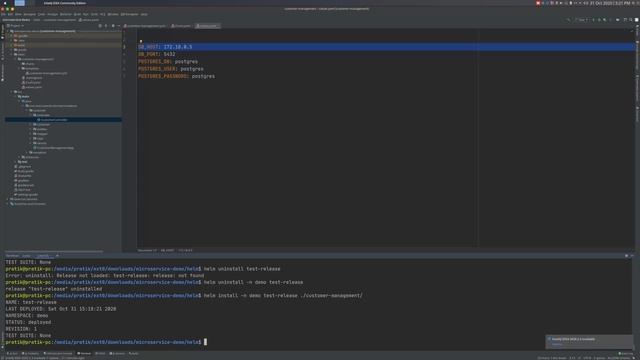
Task: Open the VCS menu
Action: click(102, 14)
